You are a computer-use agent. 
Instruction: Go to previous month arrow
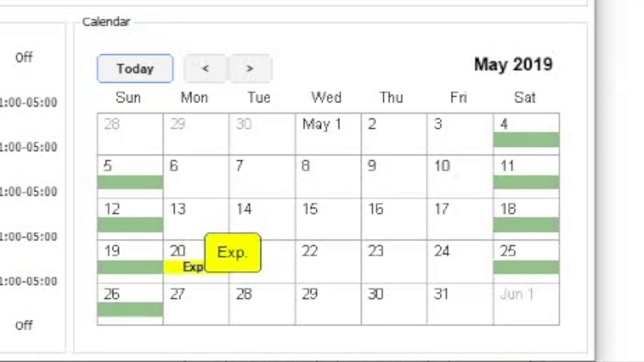coord(205,69)
